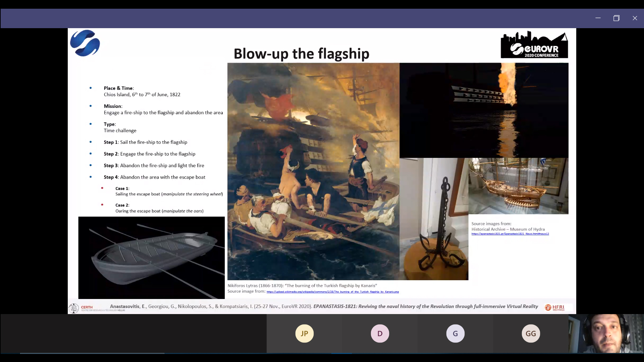Click the EPANASTASIS-1821 citation footer text
Screen dimensions: 644x362
coord(324,306)
